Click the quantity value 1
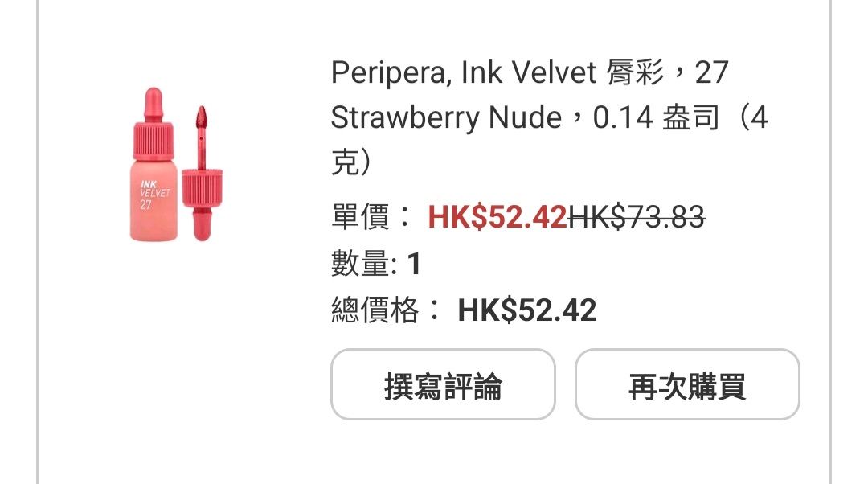Viewport: 868px width, 484px height. 414,264
